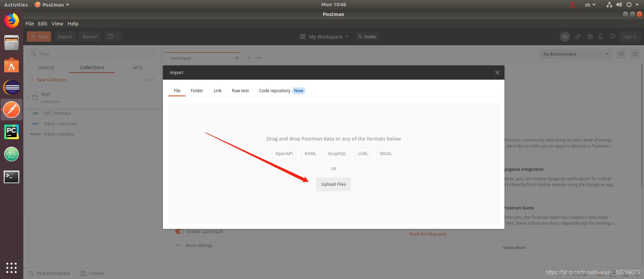Click the network icon in the top bar
644x279 pixels.
(x=609, y=5)
